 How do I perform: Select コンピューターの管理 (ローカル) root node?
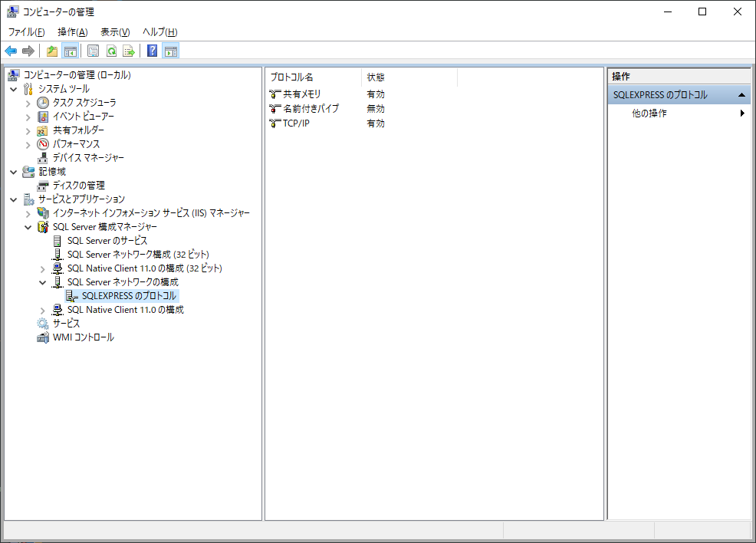[x=77, y=75]
